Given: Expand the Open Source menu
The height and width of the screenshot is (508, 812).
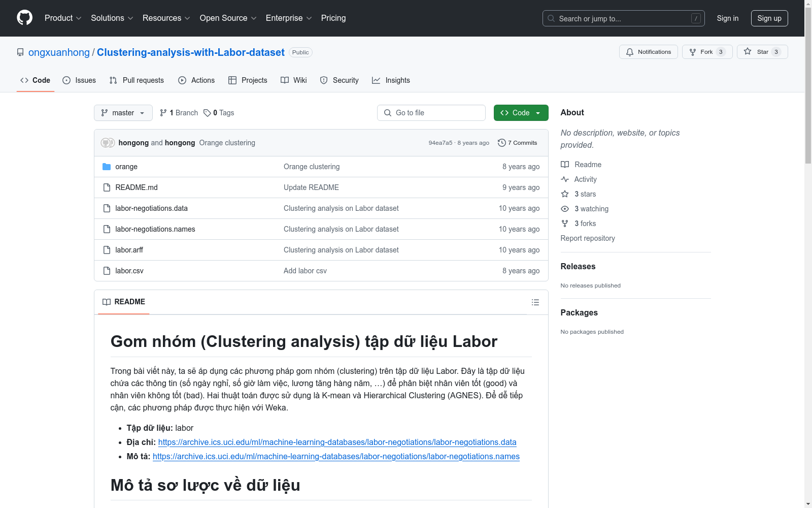Looking at the screenshot, I should tap(228, 18).
